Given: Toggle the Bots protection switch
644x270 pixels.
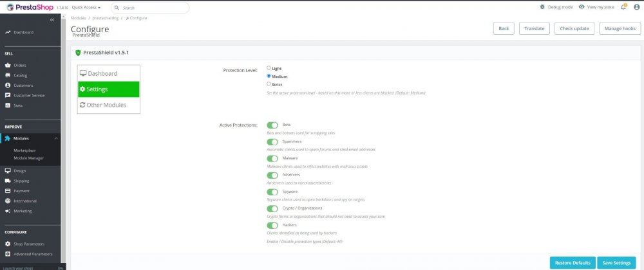Looking at the screenshot, I should (x=272, y=125).
